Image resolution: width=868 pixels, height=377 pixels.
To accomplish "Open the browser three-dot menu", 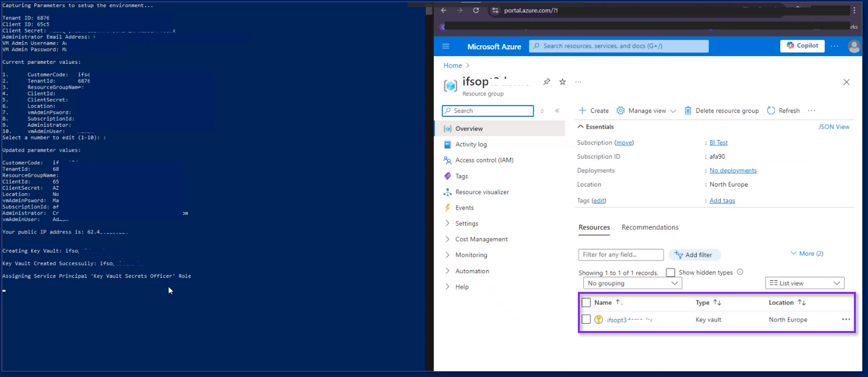I will (854, 10).
